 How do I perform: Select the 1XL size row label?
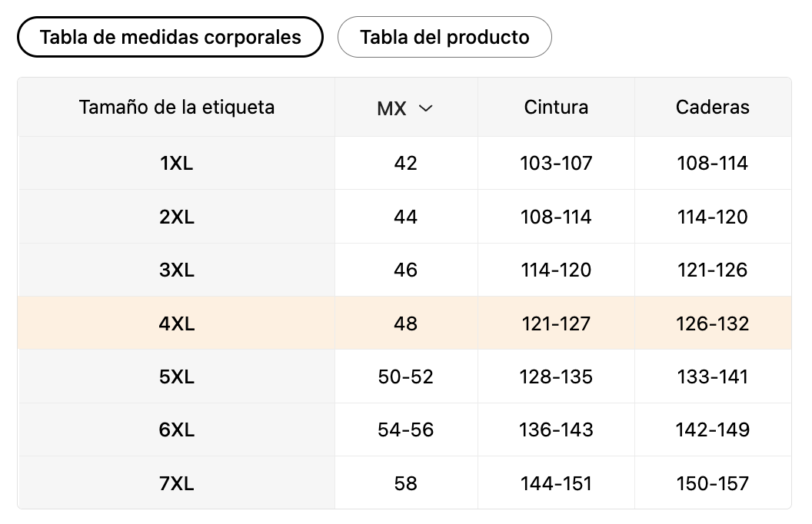click(x=176, y=163)
